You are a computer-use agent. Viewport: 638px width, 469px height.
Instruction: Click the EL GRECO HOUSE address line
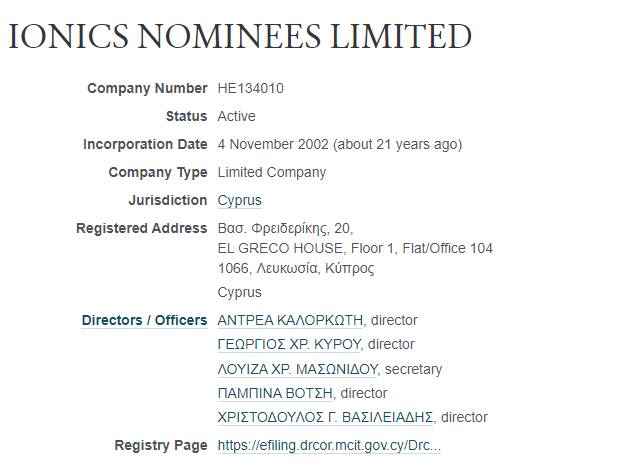pyautogui.click(x=355, y=248)
